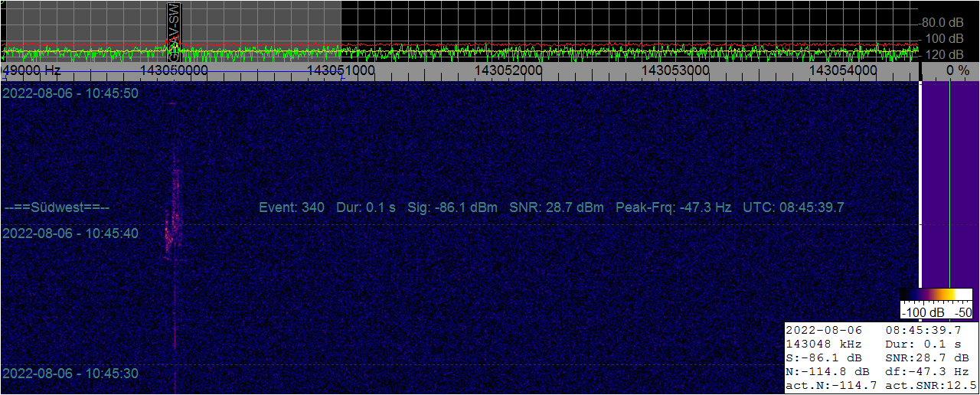This screenshot has width=980, height=395.
Task: Click SNR:28.7 dB in info box
Action: (926, 358)
